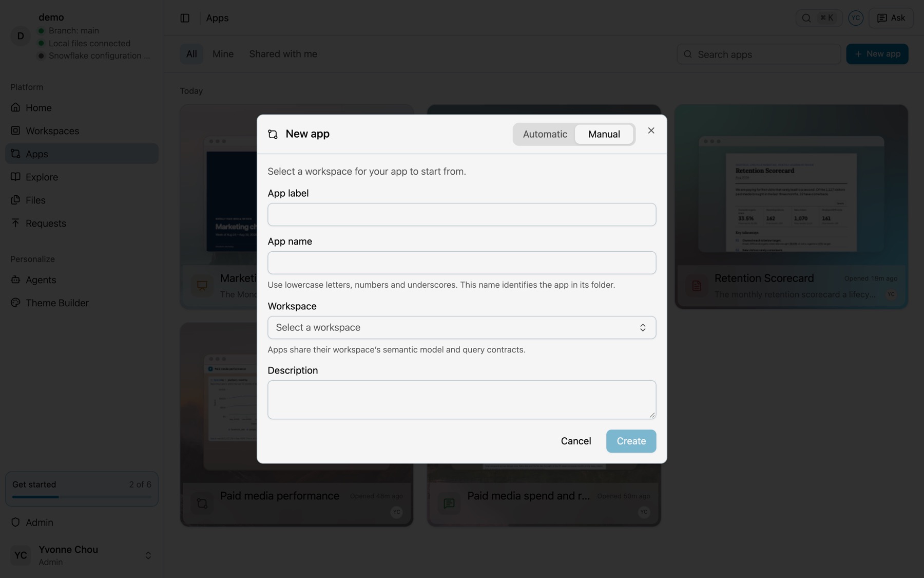
Task: Click into the Description text area
Action: [462, 400]
